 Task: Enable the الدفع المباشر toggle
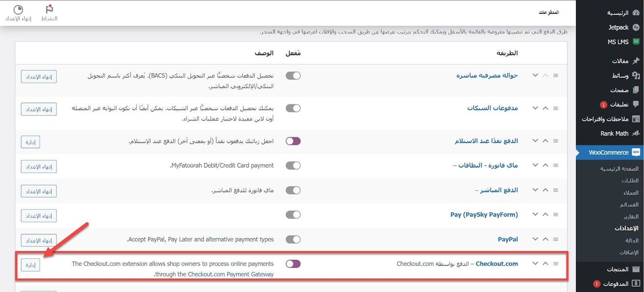click(293, 190)
